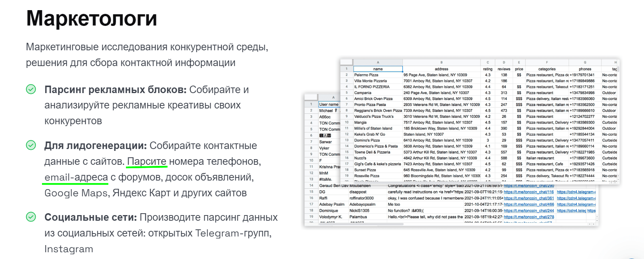Click the green checkmark beside Социальные сети

(x=31, y=217)
